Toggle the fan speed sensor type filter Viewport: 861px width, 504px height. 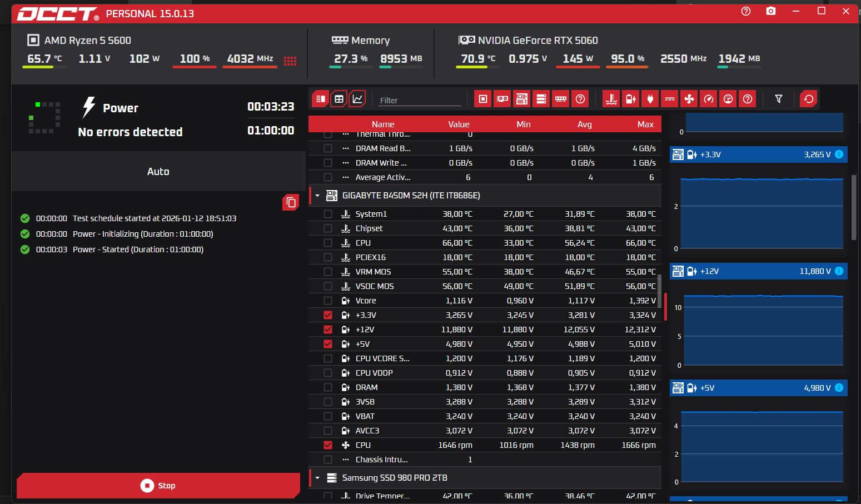pos(689,99)
